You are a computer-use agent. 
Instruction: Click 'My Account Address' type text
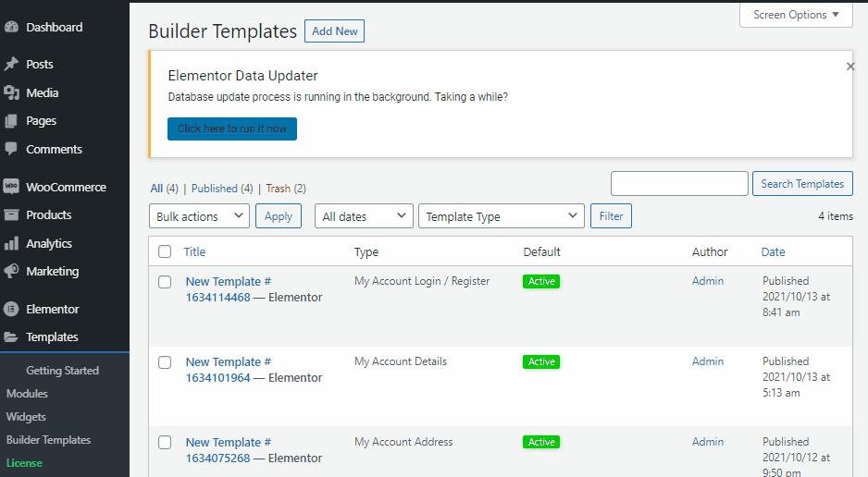click(x=403, y=442)
